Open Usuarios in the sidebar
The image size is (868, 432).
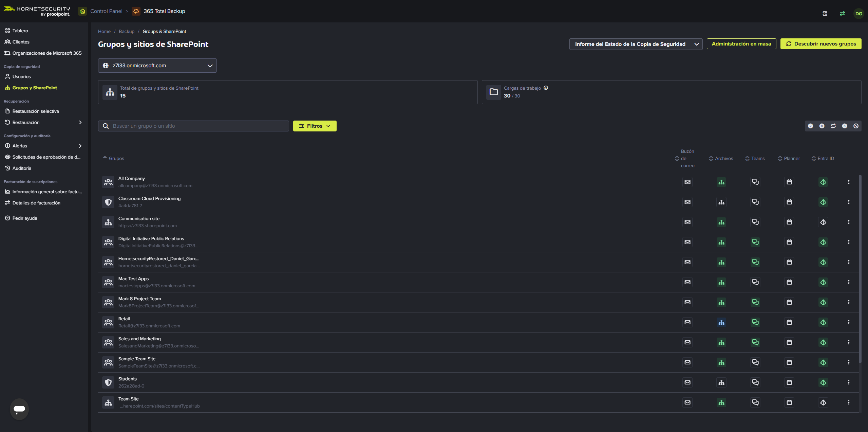21,76
